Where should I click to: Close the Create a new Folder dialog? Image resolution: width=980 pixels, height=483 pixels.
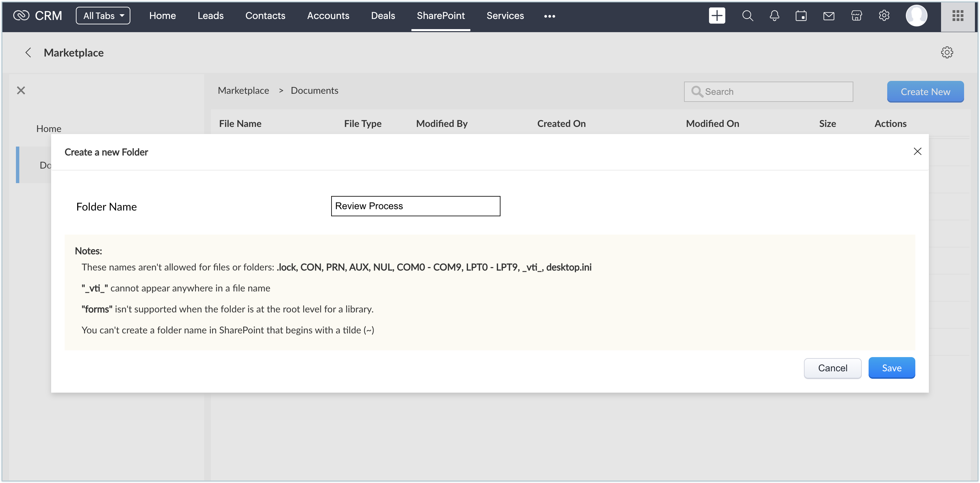click(917, 151)
